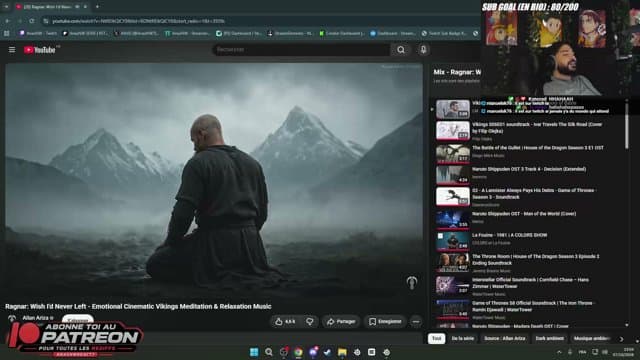Select the Tout filter chip
The height and width of the screenshot is (360, 640).
(436, 338)
